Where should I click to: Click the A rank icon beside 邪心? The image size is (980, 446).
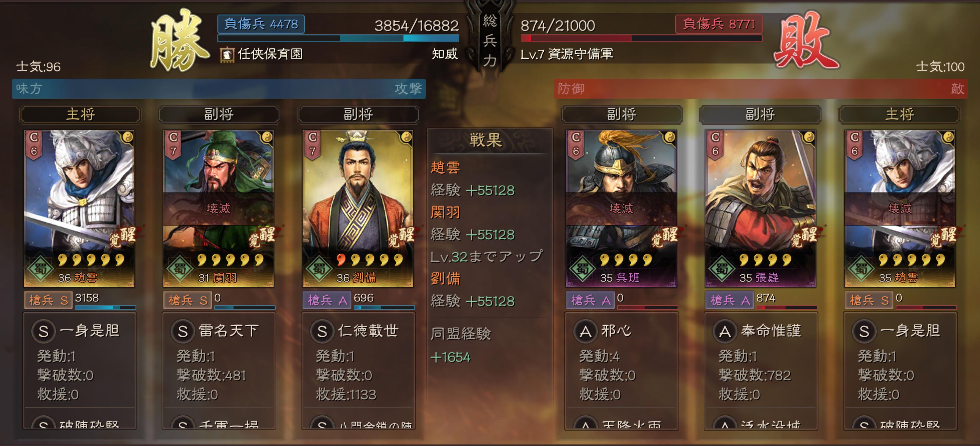tap(585, 331)
